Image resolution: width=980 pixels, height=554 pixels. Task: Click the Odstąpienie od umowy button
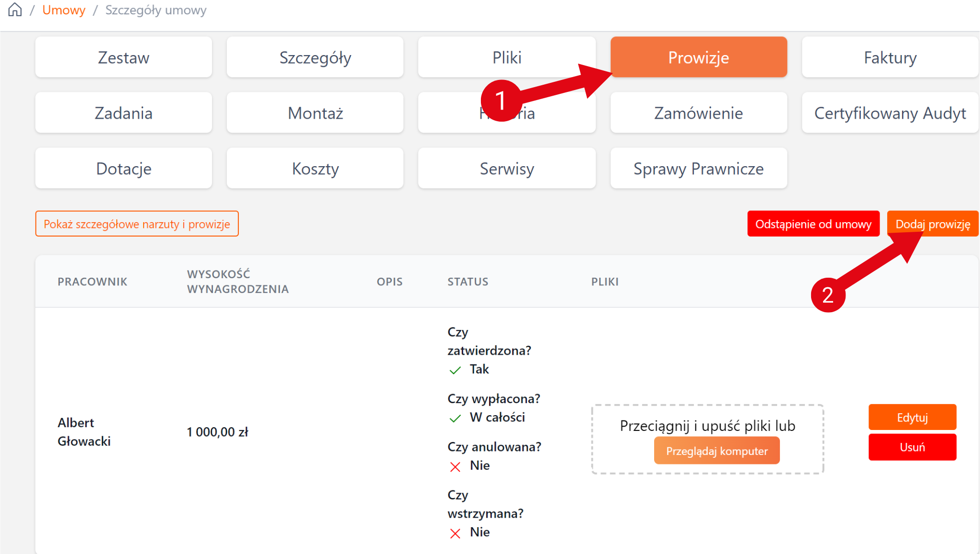813,224
